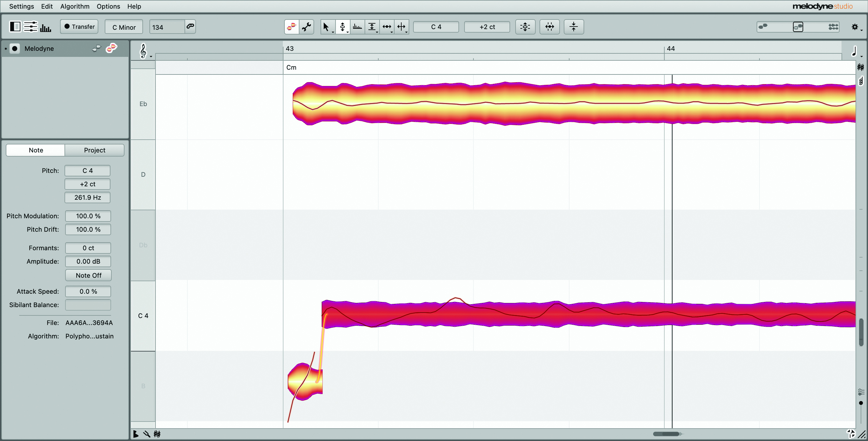Open the pitch grid dropdown arrow

(151, 56)
